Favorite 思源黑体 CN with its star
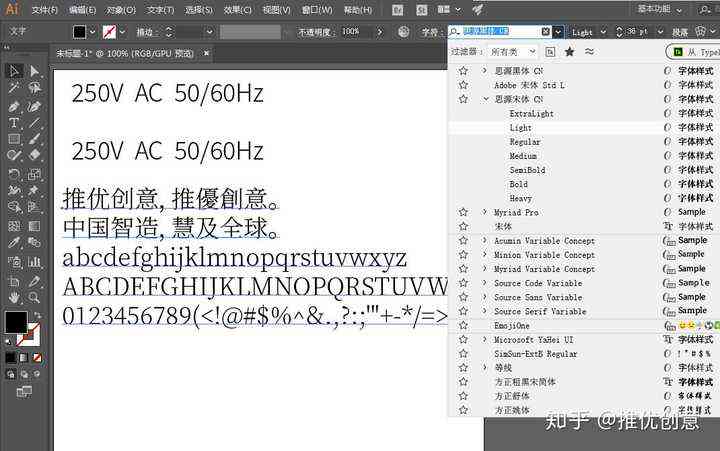Screen dimensions: 720x451 click(x=463, y=71)
